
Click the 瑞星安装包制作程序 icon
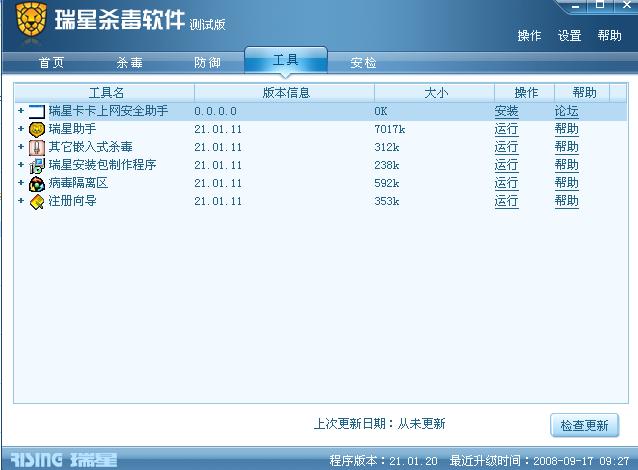pyautogui.click(x=37, y=165)
